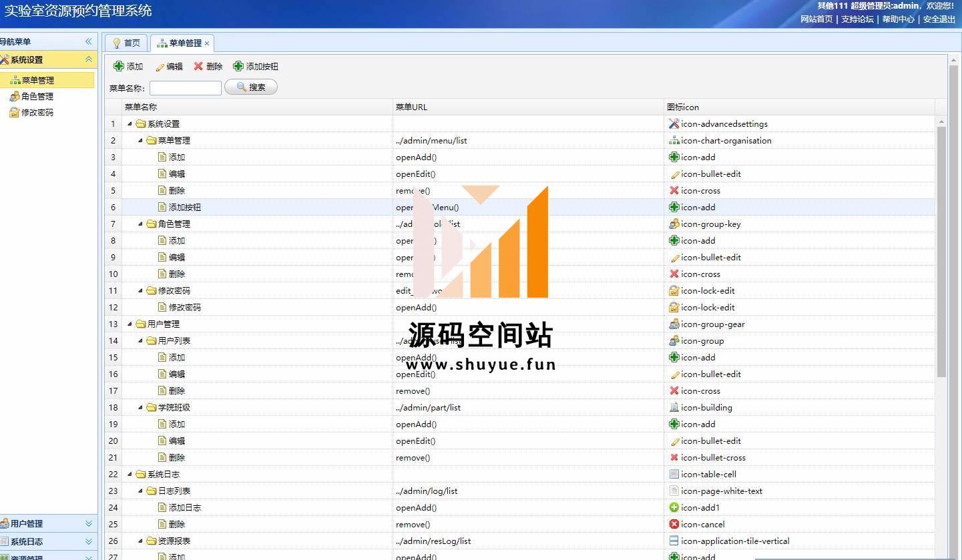Click the 安全退出 logout link
This screenshot has height=560, width=962.
(x=939, y=19)
